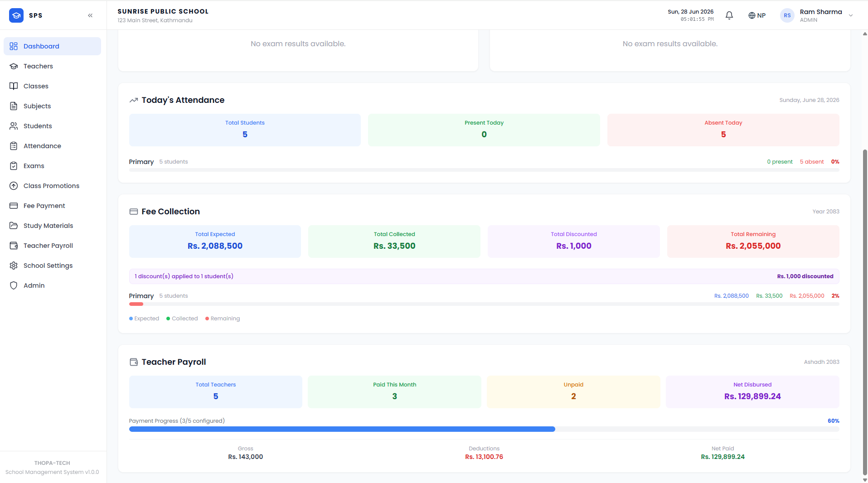Click the page vertical scrollbar
868x483 pixels.
[x=865, y=313]
